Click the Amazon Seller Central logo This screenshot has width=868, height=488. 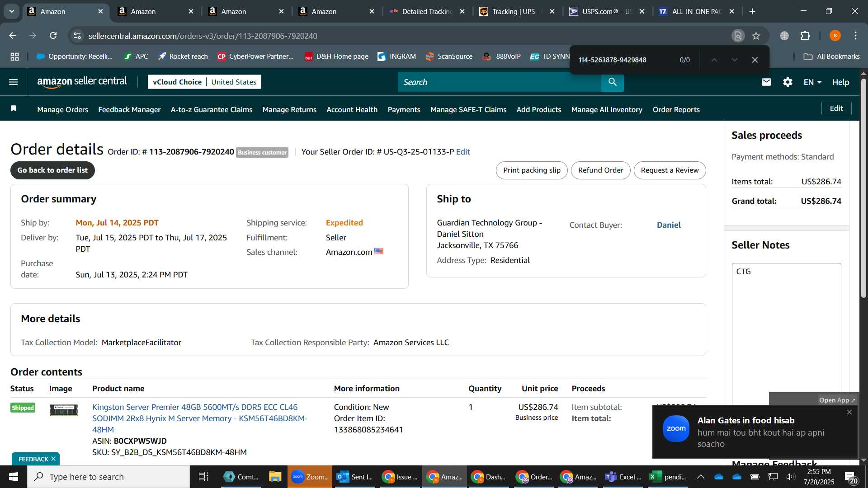[82, 82]
